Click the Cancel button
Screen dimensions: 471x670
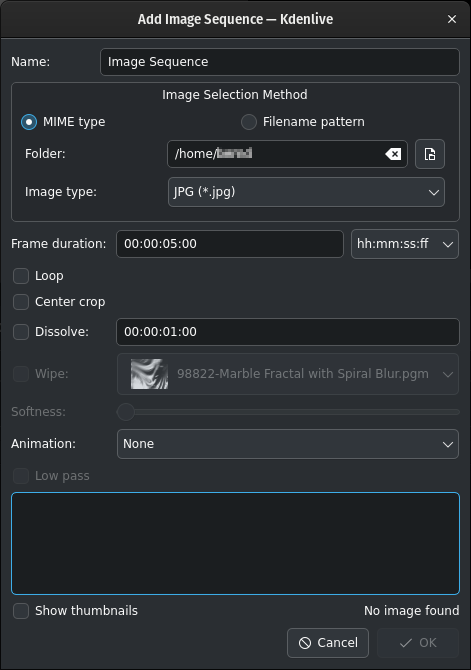tap(328, 643)
